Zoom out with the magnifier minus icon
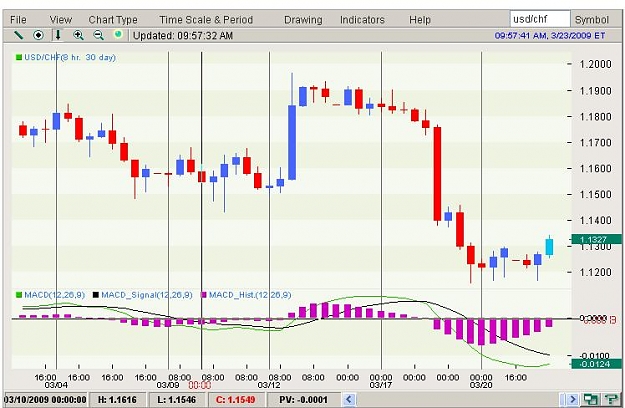625x408 pixels. point(98,35)
